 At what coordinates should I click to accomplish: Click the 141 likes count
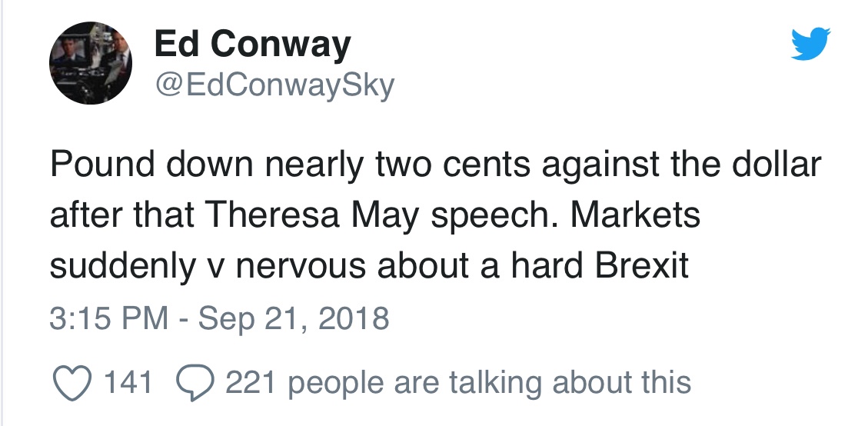(128, 381)
